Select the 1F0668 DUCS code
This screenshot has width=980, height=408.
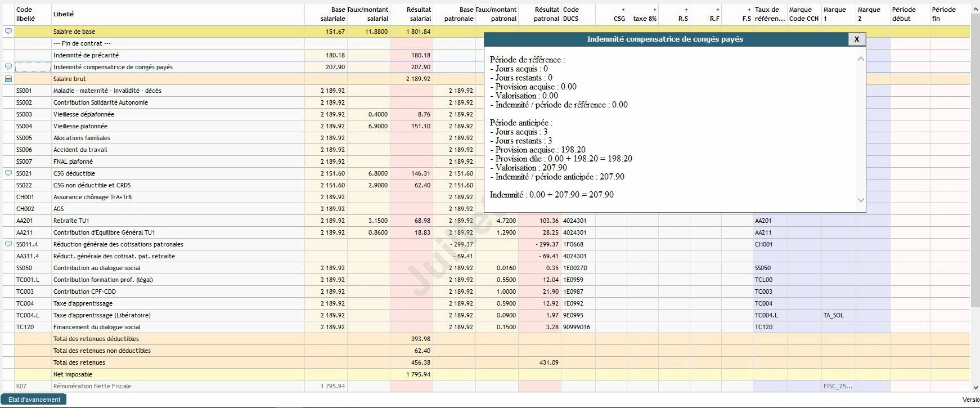573,244
